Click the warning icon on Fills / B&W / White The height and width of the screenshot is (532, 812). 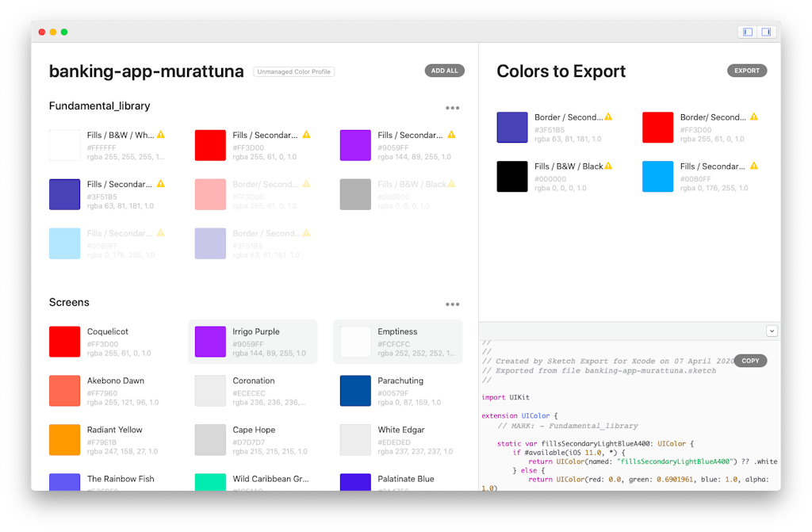(x=159, y=136)
